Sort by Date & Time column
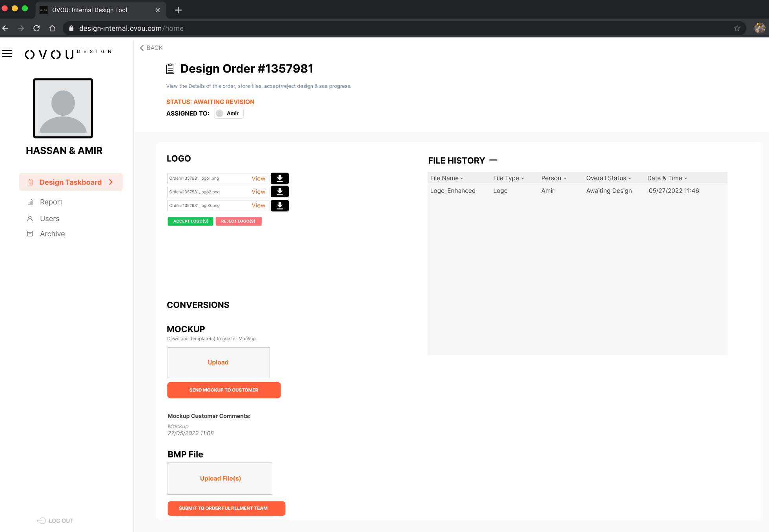This screenshot has width=769, height=532. point(667,178)
